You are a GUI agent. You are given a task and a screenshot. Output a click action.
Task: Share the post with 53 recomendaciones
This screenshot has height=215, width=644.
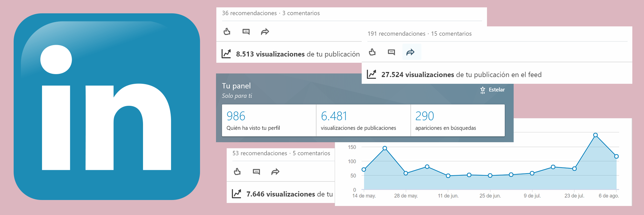tap(275, 172)
